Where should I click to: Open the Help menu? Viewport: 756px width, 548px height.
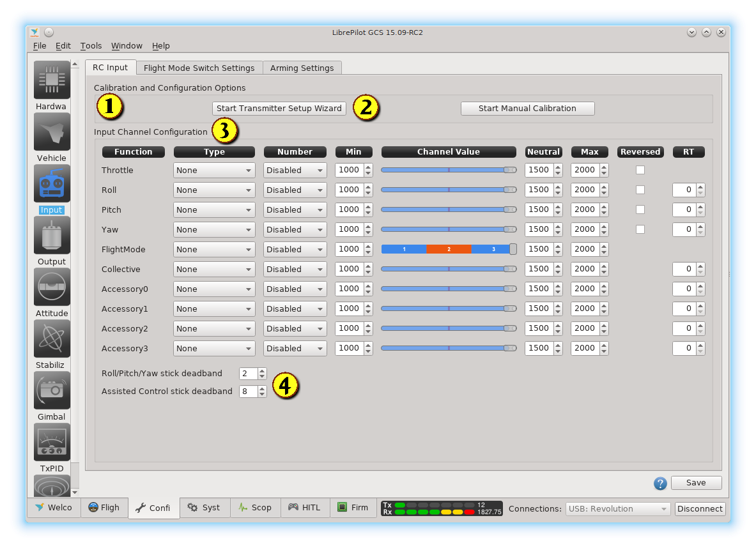[x=161, y=46]
